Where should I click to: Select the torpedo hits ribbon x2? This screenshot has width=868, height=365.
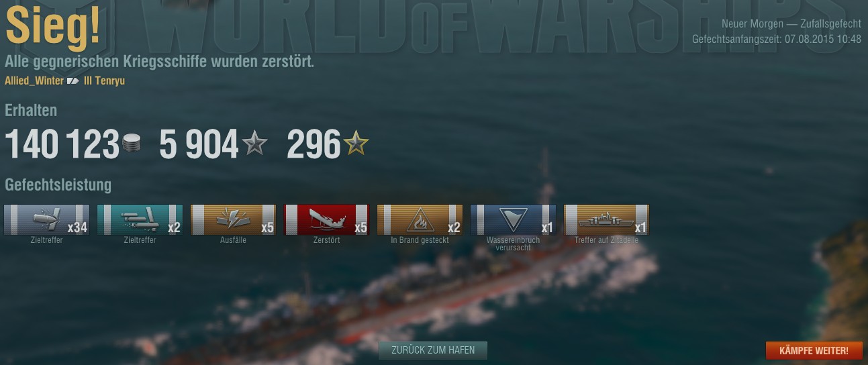140,220
